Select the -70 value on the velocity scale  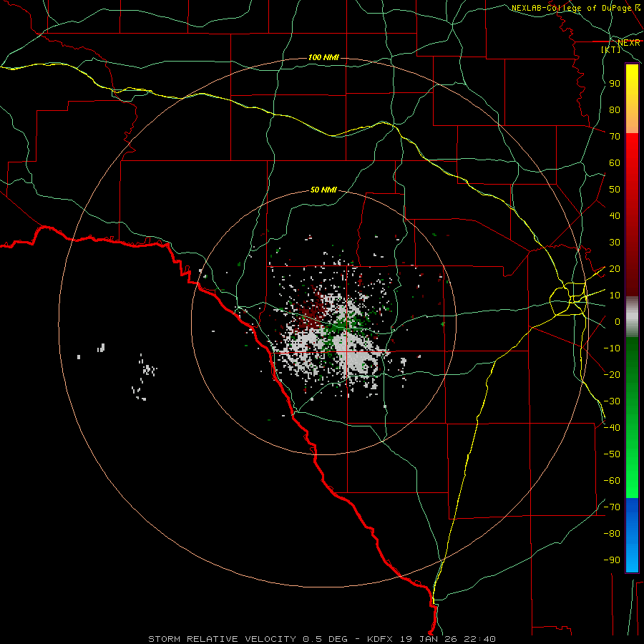[612, 507]
